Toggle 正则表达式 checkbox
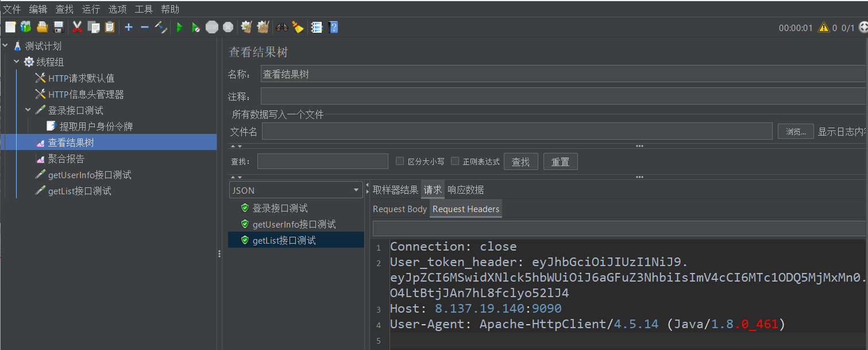 455,161
